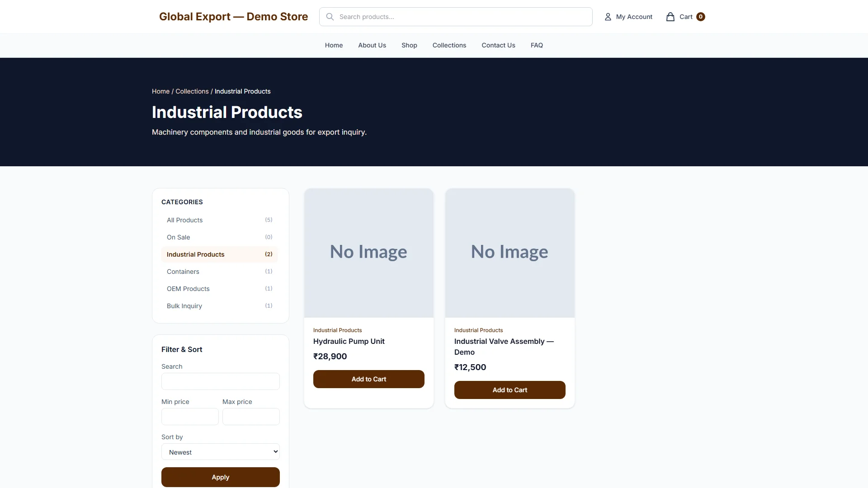Image resolution: width=868 pixels, height=488 pixels.
Task: Open Hydraulic Pump Unit image thumbnail
Action: [x=369, y=253]
